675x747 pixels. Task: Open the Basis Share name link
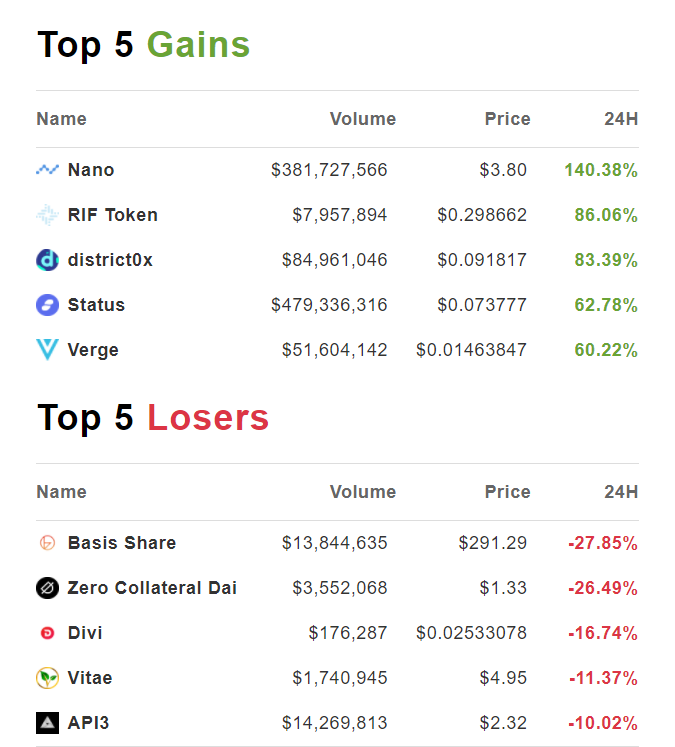click(x=121, y=543)
